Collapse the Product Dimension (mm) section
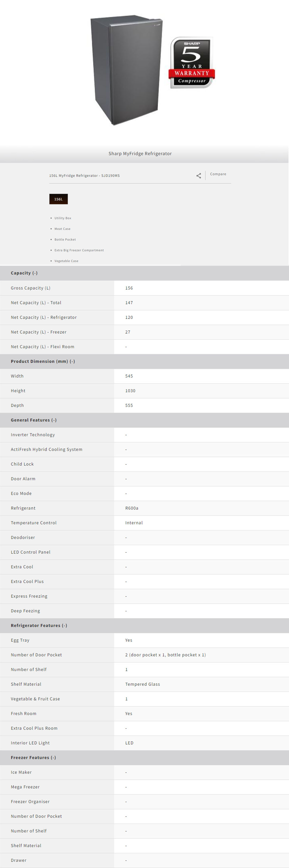This screenshot has width=289, height=868. tap(43, 361)
